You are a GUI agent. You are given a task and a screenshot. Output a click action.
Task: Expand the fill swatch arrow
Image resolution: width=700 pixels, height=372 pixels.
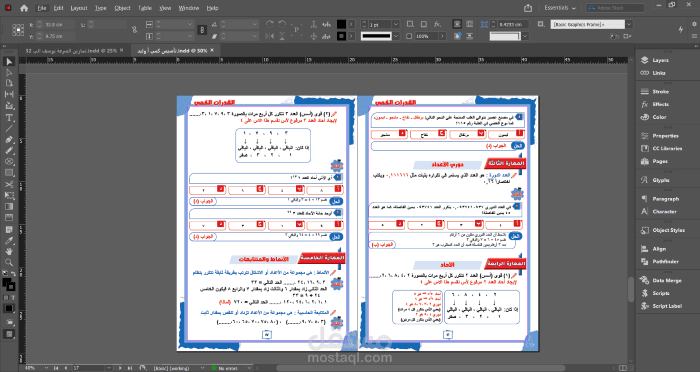coord(352,24)
